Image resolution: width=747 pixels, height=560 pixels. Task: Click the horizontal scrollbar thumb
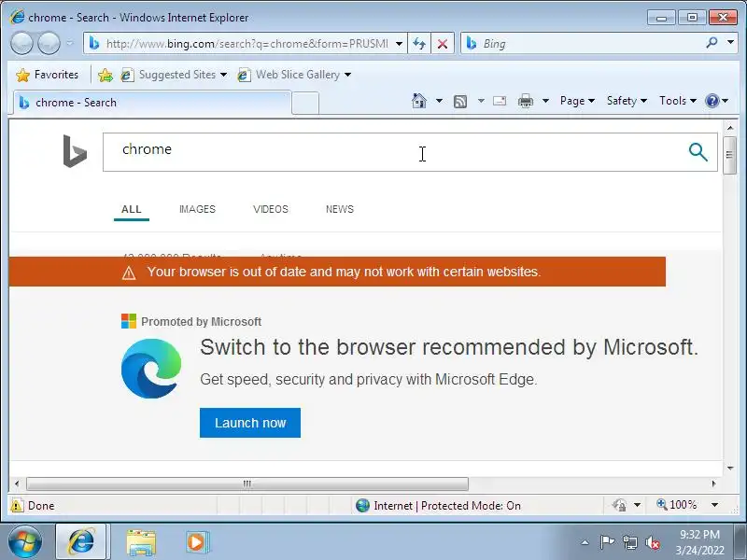tap(247, 483)
